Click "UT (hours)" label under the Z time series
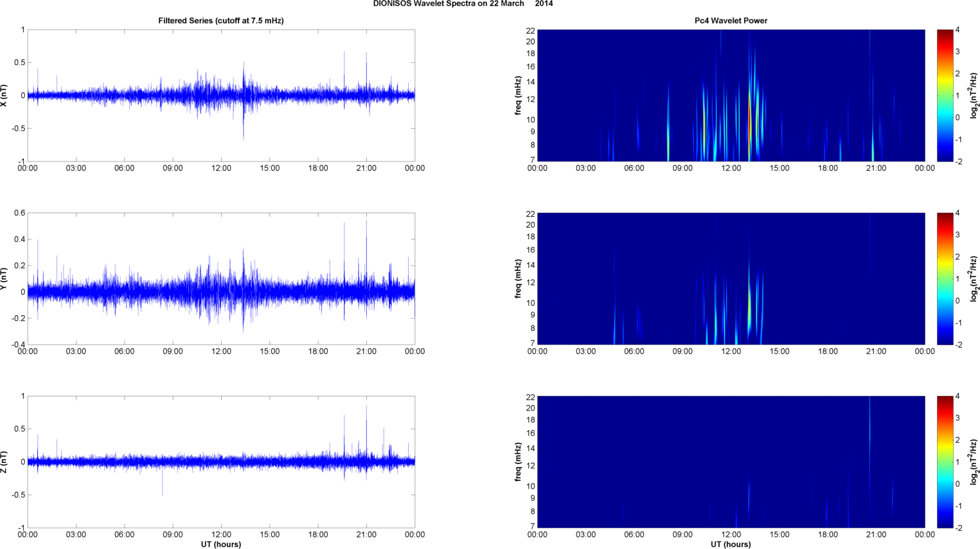This screenshot has height=549, width=980. click(x=221, y=544)
